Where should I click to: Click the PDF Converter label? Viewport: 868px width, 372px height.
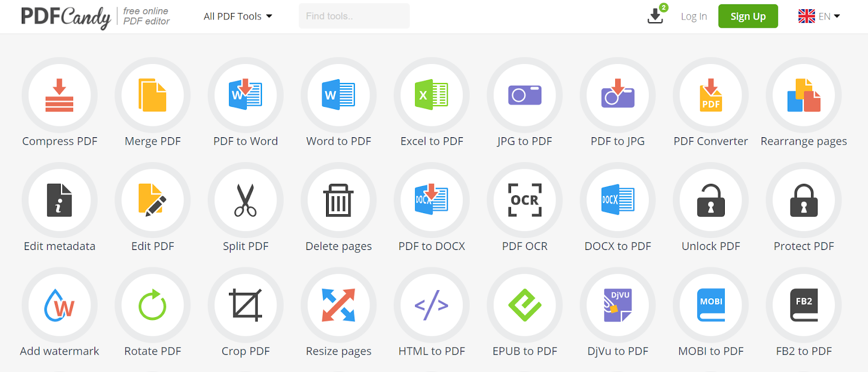711,141
